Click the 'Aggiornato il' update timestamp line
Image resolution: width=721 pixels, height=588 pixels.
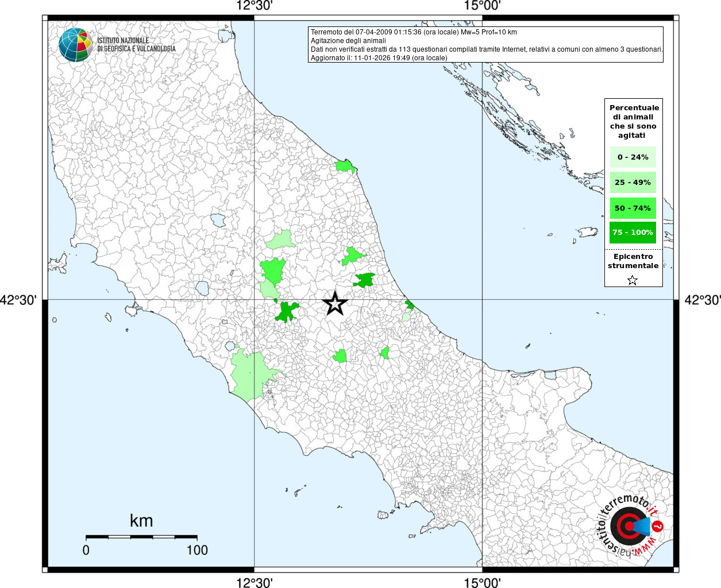tap(379, 58)
